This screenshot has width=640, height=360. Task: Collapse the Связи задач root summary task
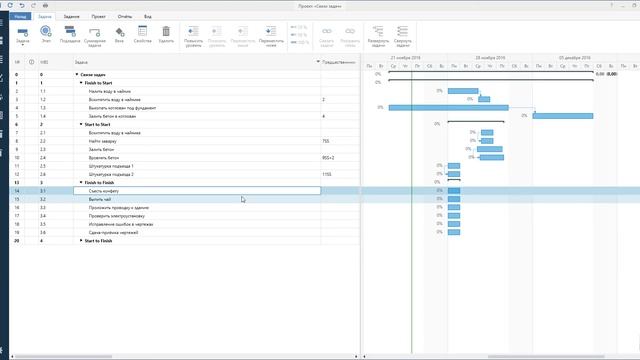click(x=77, y=74)
